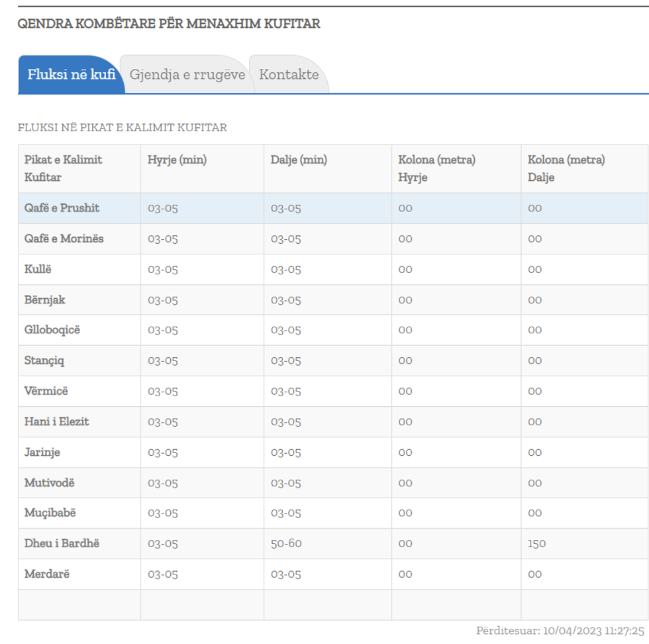This screenshot has width=649, height=644.
Task: Click the Vërmicë row label
Action: pos(46,391)
